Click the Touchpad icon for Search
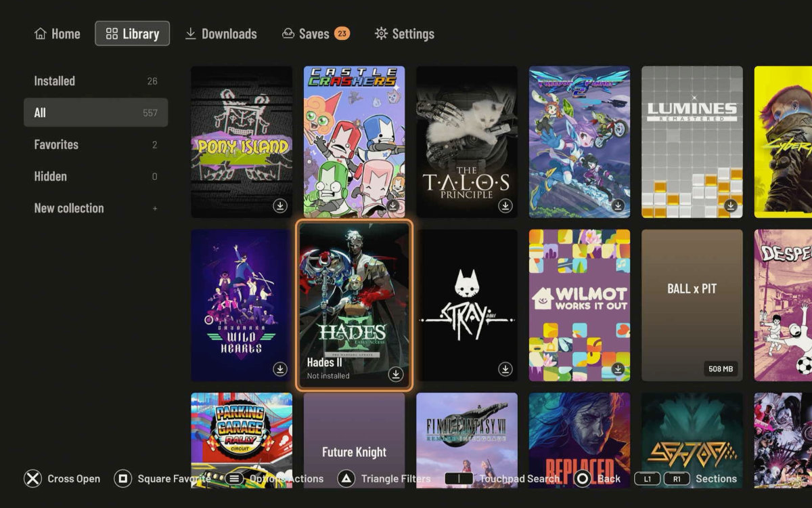Screen dimensions: 812x508 click(459, 479)
